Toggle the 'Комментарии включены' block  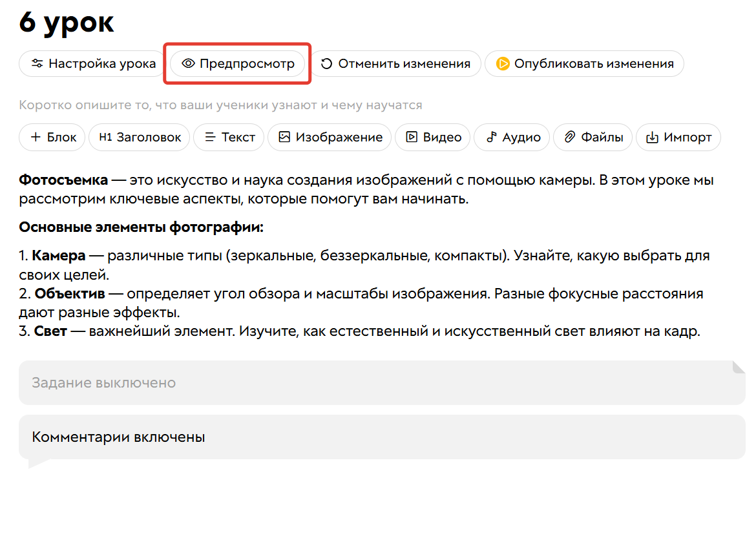382,437
